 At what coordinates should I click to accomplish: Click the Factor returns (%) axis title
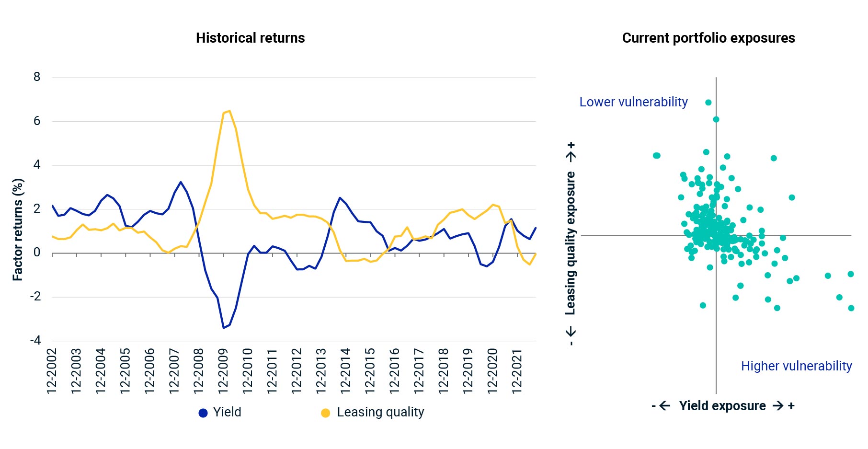pyautogui.click(x=18, y=230)
